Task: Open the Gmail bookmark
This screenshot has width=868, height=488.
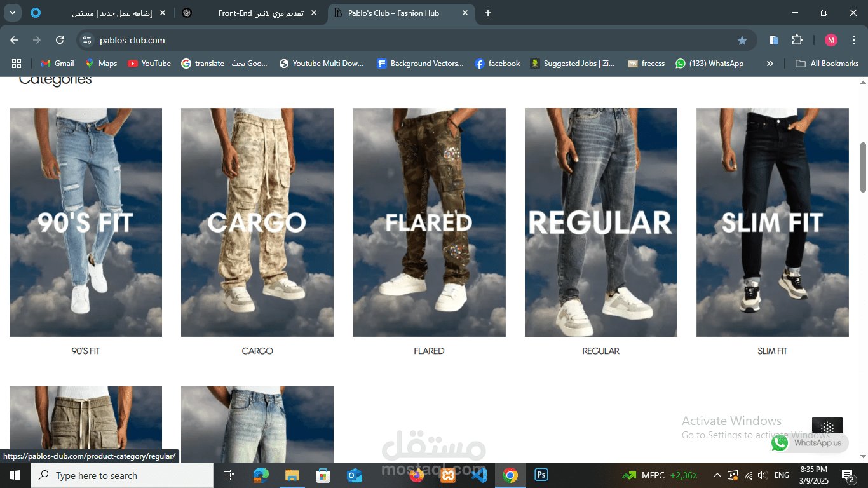Action: click(x=58, y=64)
